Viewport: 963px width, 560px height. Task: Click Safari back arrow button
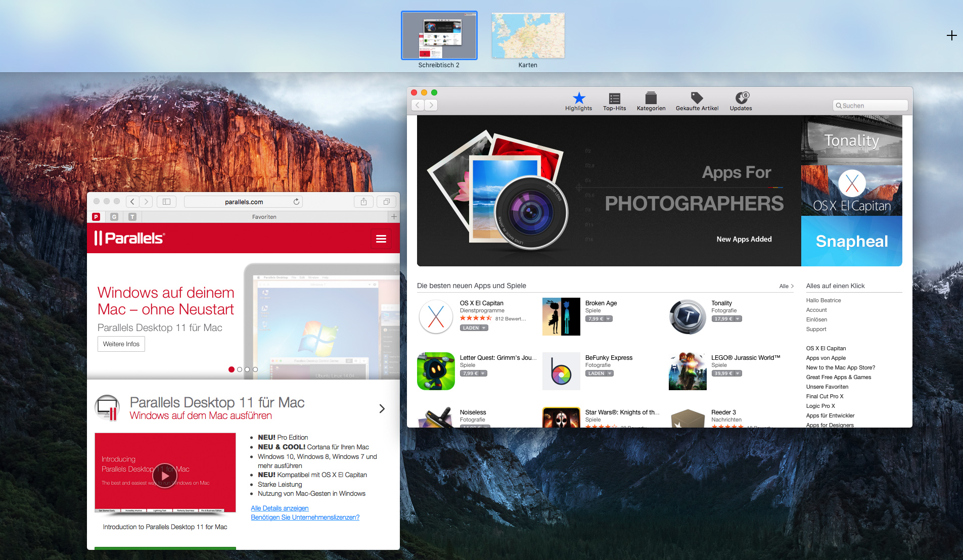click(132, 202)
